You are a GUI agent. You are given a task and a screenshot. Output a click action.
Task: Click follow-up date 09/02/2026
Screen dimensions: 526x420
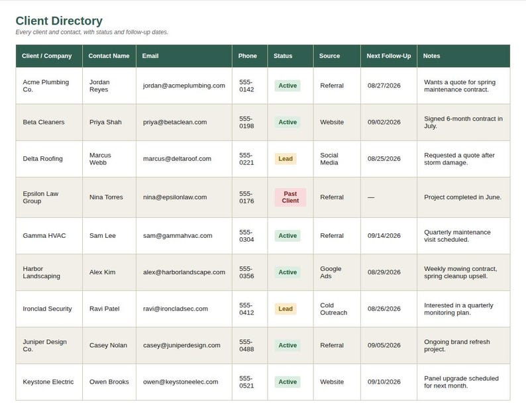tap(384, 123)
